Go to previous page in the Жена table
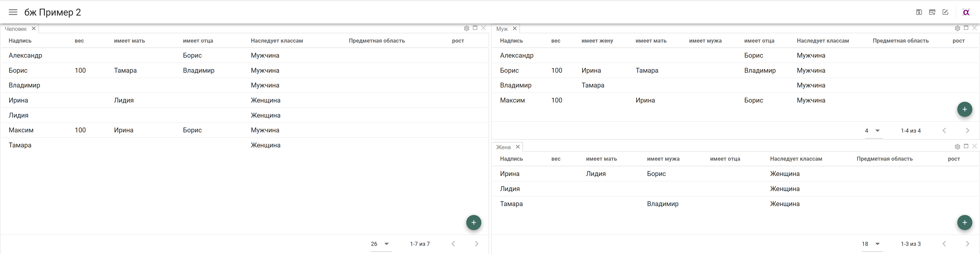This screenshot has width=980, height=254. click(x=944, y=244)
